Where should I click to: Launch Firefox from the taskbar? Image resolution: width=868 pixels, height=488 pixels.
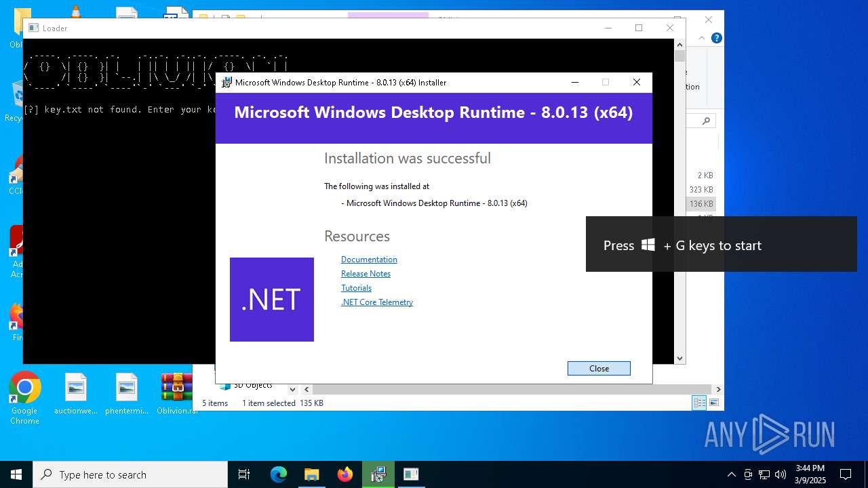pos(344,474)
